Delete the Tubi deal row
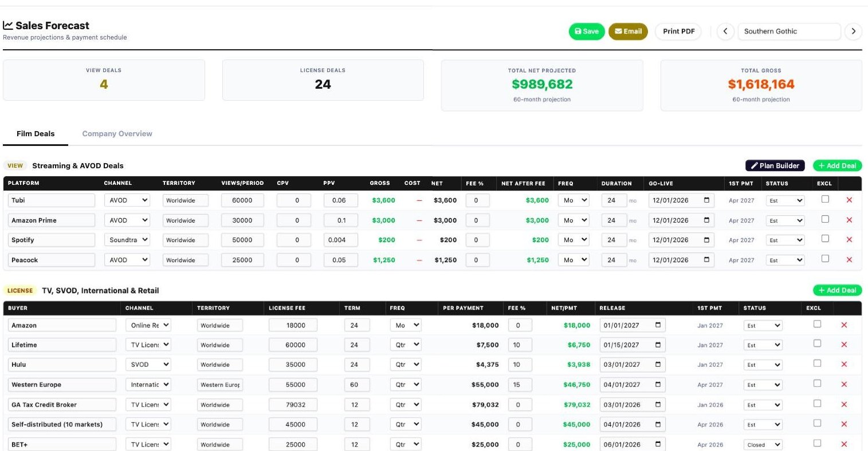868x451 pixels. point(849,200)
